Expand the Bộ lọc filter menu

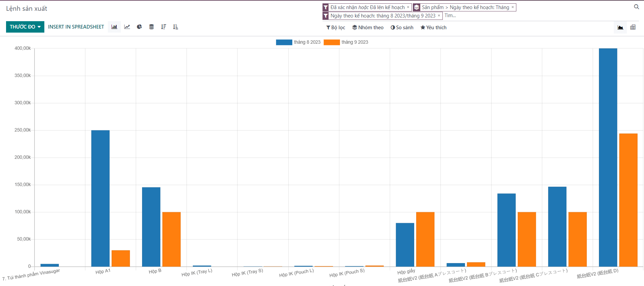(x=336, y=28)
